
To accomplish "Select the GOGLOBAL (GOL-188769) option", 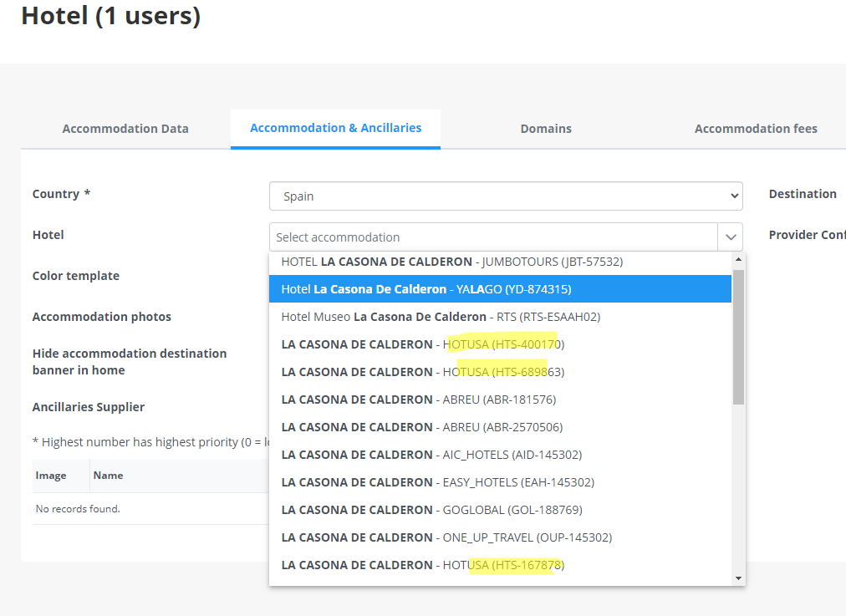I will click(431, 510).
